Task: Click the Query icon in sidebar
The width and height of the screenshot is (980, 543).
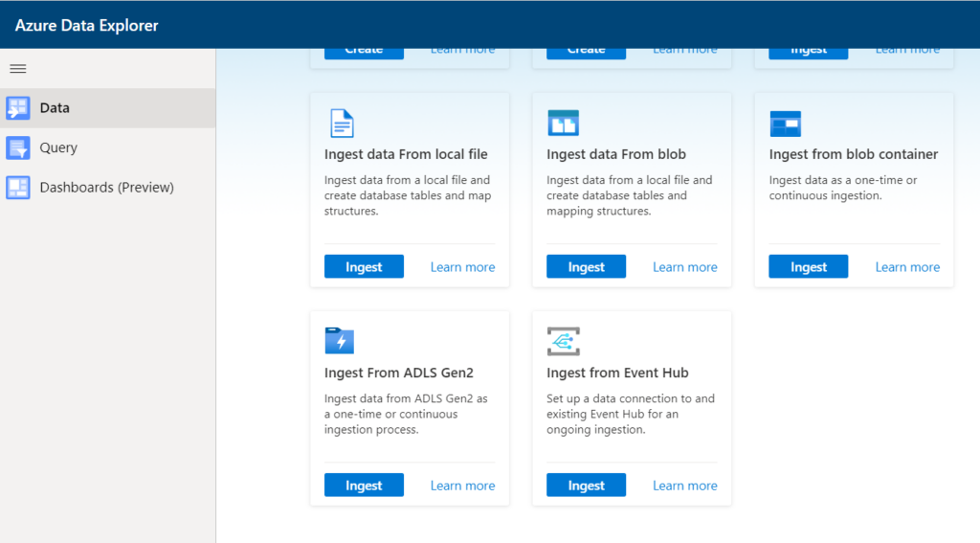Action: click(18, 148)
